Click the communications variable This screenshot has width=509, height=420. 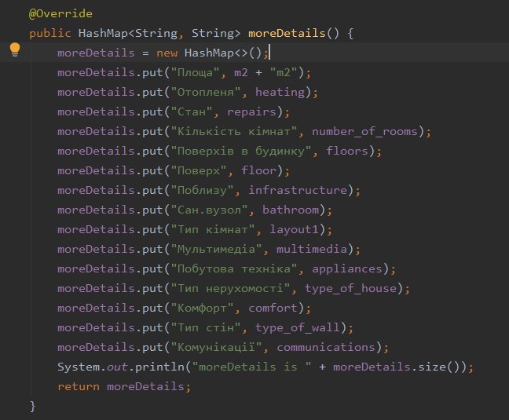(326, 347)
